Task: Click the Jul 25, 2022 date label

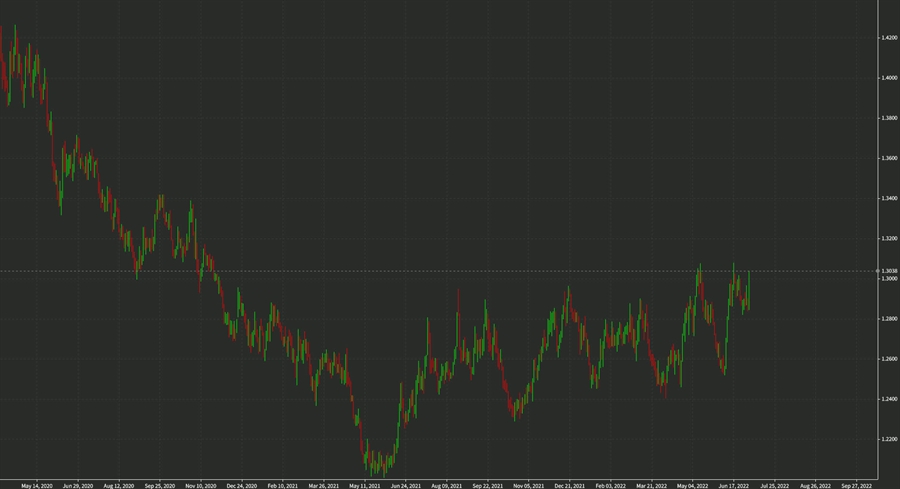Action: 775,486
